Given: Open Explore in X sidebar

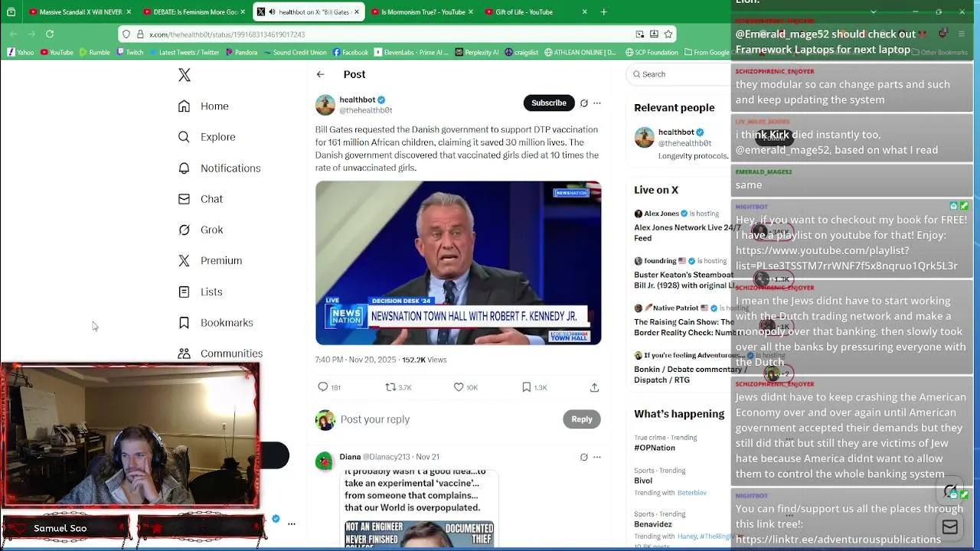Looking at the screenshot, I should 207,137.
